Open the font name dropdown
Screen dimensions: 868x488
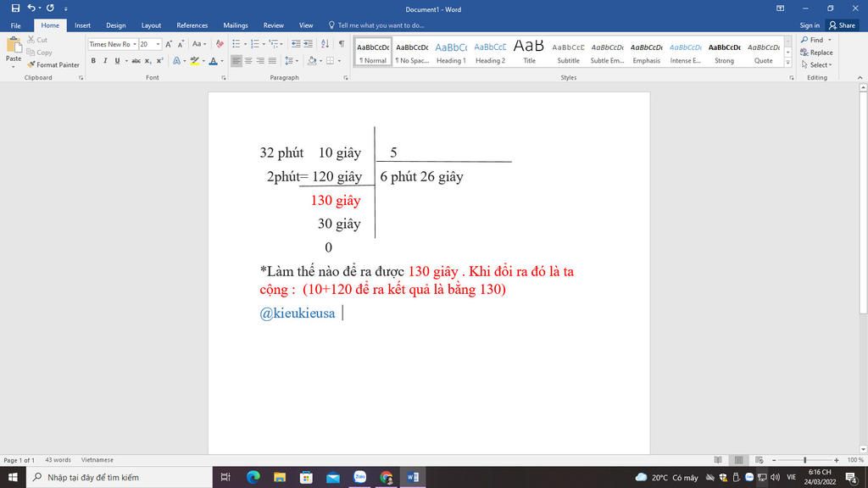click(x=134, y=44)
